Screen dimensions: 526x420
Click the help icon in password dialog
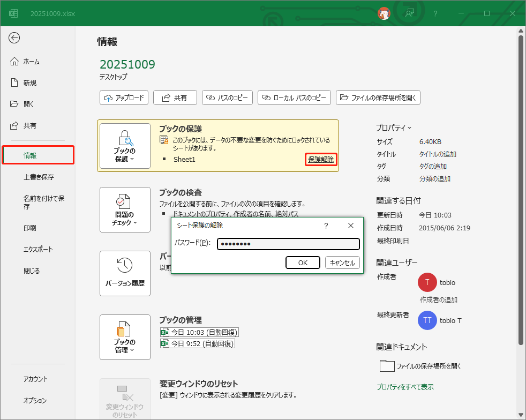(326, 226)
